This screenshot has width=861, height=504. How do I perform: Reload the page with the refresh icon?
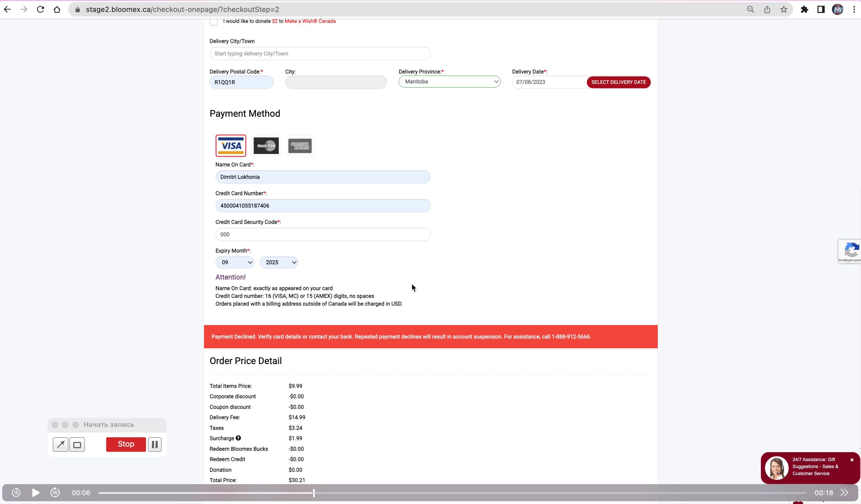[40, 10]
